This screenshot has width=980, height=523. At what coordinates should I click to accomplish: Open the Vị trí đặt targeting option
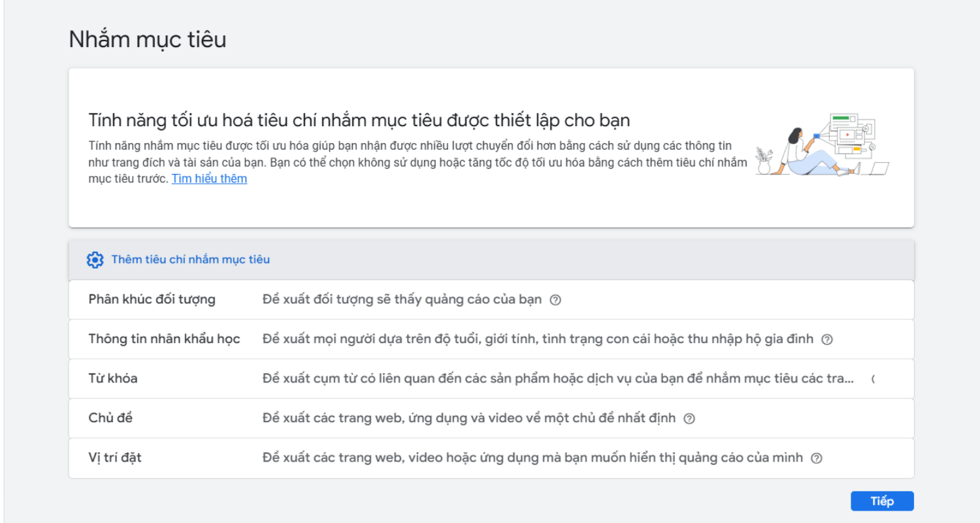point(115,458)
